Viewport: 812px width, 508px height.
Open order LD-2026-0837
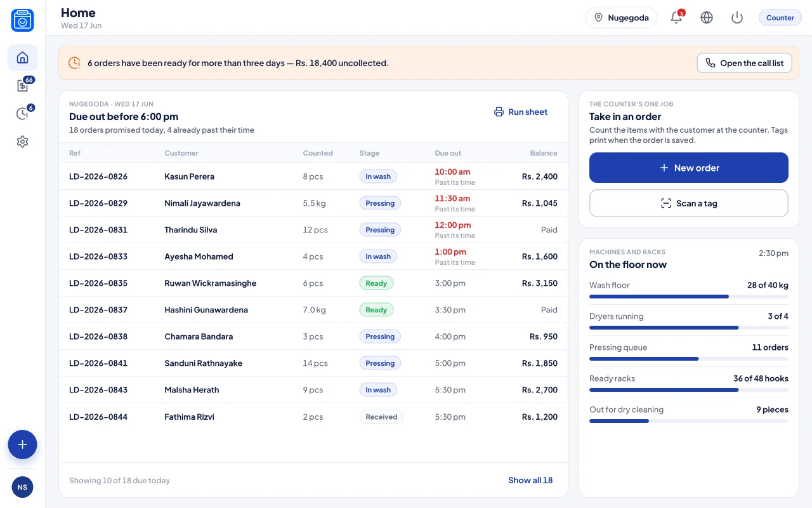[x=98, y=310]
